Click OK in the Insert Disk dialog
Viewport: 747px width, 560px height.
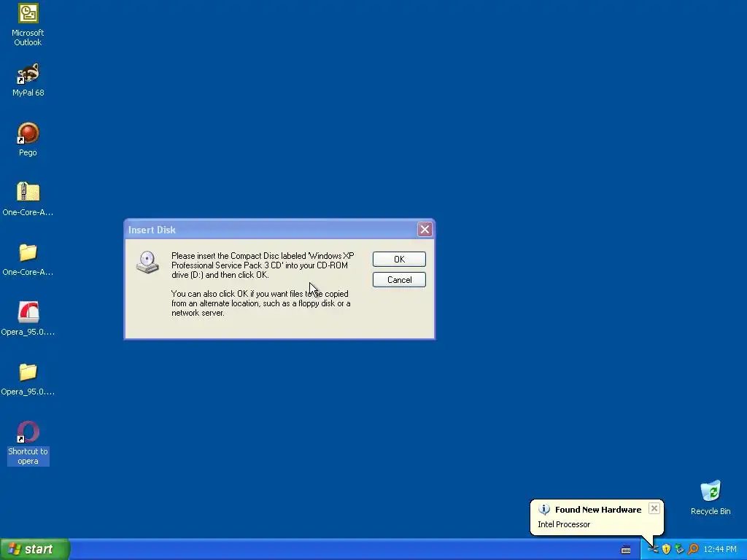[x=399, y=259]
